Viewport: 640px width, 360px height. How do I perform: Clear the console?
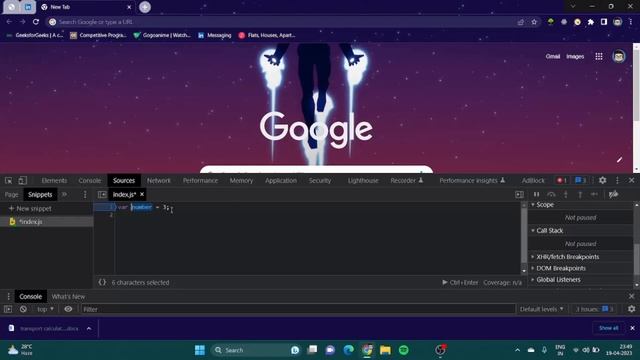coord(23,309)
